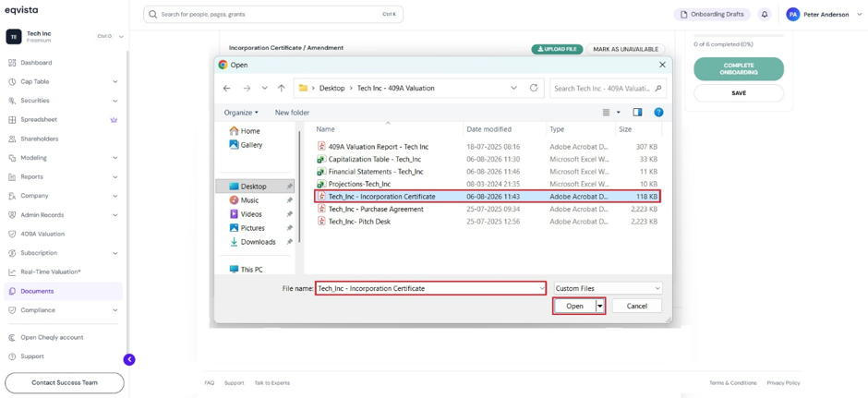Select Pictures in the navigation pane
Screen dimensions: 868x398
point(247,228)
